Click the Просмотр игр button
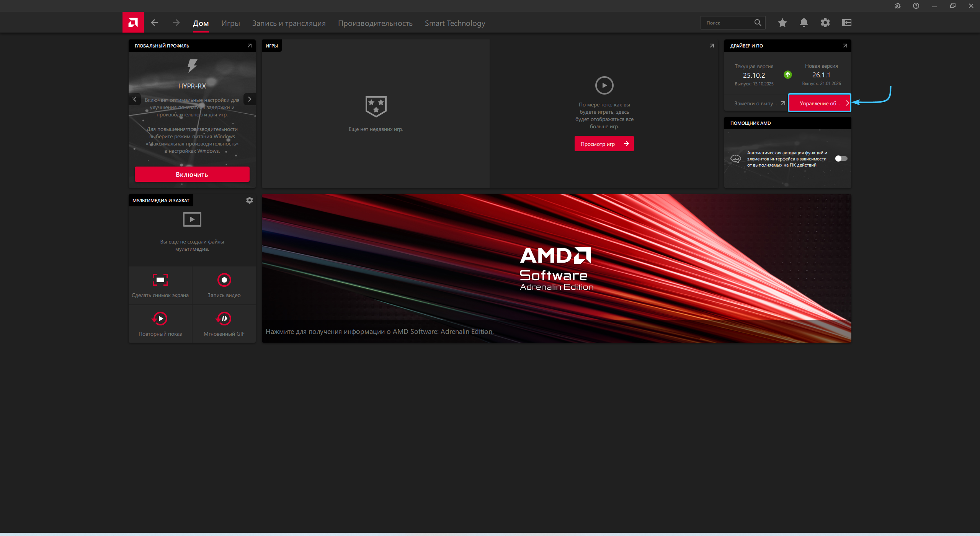The height and width of the screenshot is (536, 980). [x=604, y=144]
